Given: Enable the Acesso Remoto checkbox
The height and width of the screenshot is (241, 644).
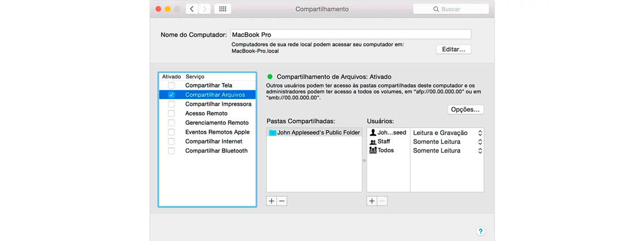Looking at the screenshot, I should click(x=171, y=113).
